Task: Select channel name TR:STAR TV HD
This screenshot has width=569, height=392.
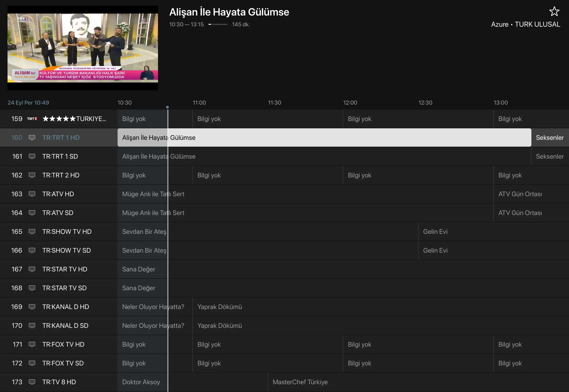Action: 65,269
